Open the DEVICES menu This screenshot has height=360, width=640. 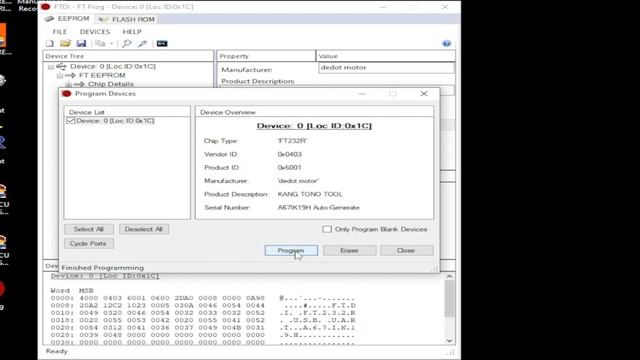pyautogui.click(x=95, y=31)
